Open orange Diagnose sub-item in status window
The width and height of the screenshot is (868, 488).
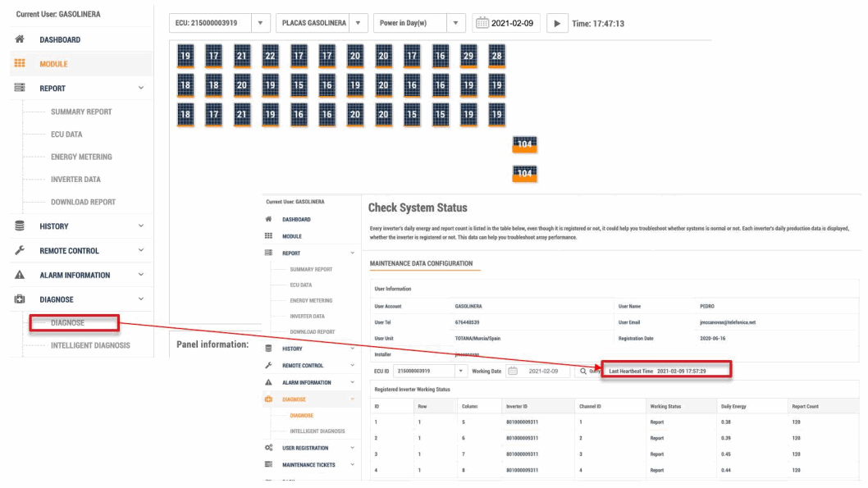click(302, 416)
